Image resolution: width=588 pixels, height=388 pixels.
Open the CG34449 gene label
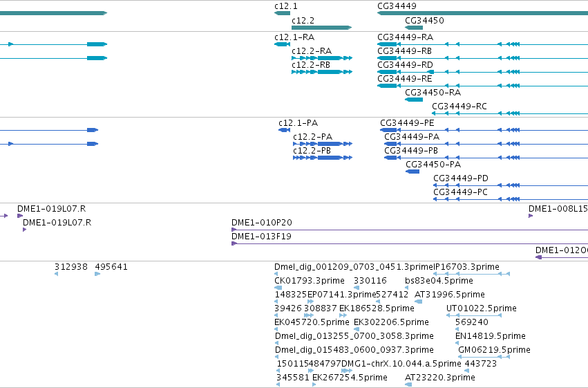397,6
